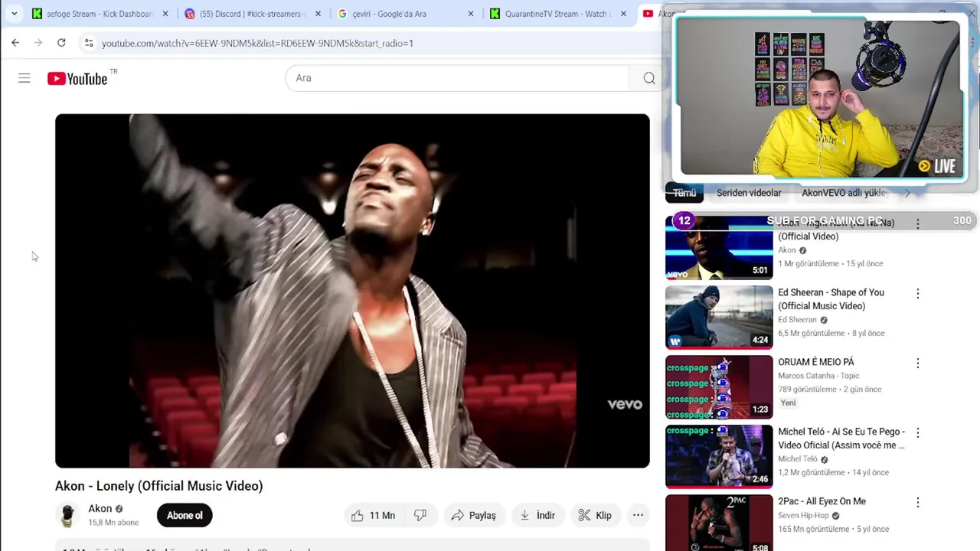Screen dimensions: 980x551
Task: Open site information icon in address bar
Action: pyautogui.click(x=89, y=43)
